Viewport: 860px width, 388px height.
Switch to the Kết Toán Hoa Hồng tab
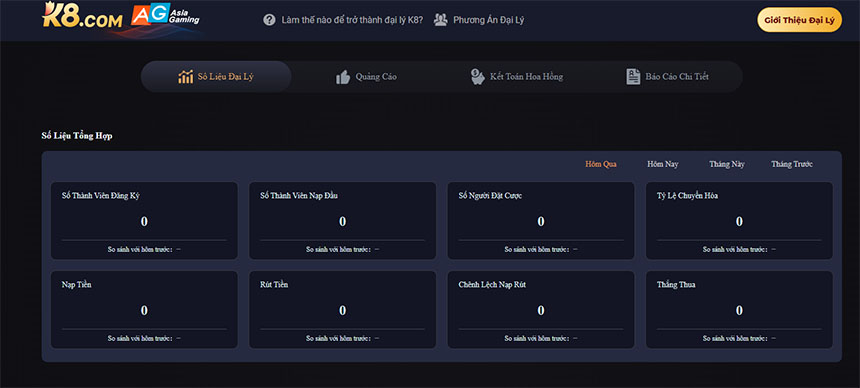pyautogui.click(x=517, y=77)
